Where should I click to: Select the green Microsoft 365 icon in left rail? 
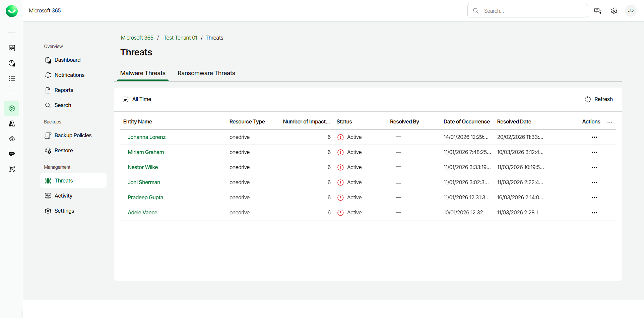12,108
